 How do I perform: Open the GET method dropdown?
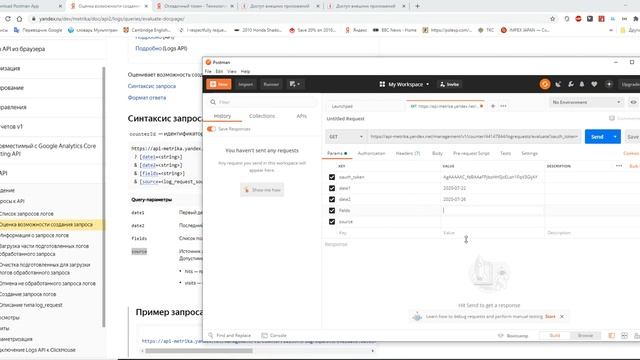click(345, 137)
